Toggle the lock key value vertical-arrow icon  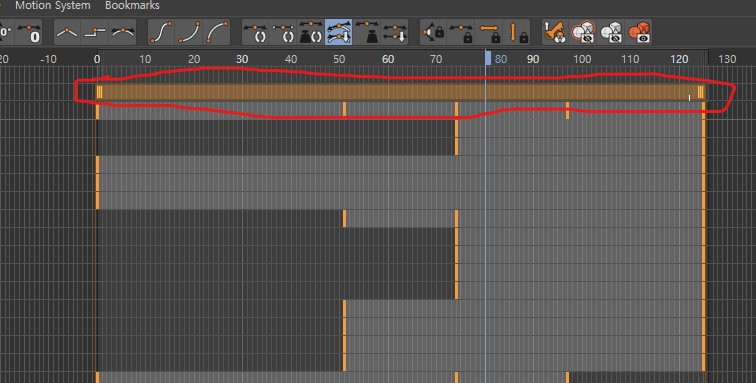pos(517,33)
